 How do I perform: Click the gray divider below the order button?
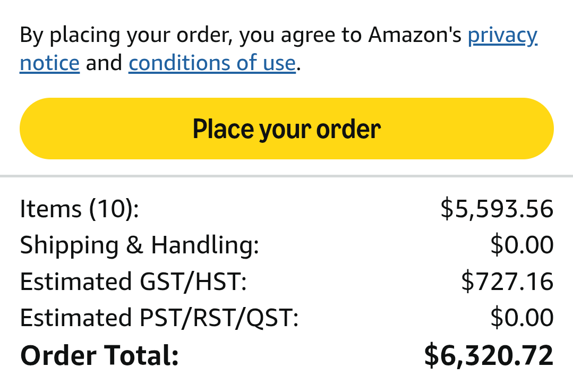point(286,176)
